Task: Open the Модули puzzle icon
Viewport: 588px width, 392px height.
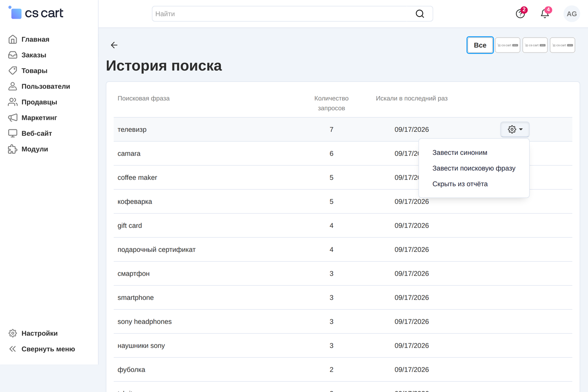Action: click(13, 149)
